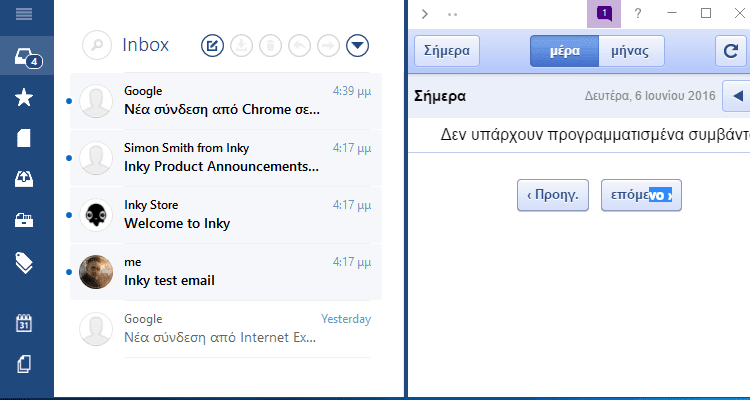Open the tags sidebar icon
Screen dimensions: 750x400
point(24,262)
